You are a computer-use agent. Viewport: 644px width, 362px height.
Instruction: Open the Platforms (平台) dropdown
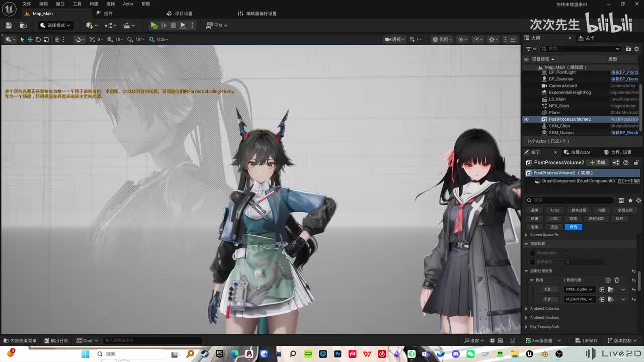217,25
